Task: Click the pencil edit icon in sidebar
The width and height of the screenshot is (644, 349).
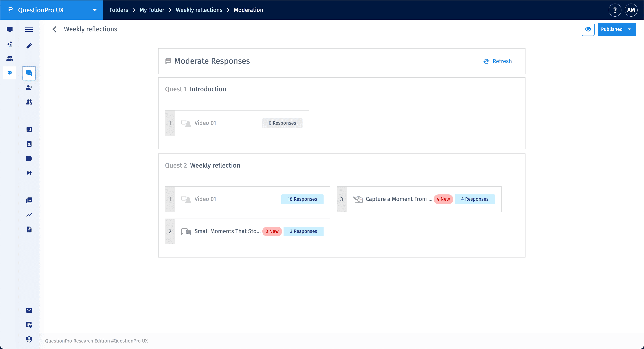Action: 29,46
